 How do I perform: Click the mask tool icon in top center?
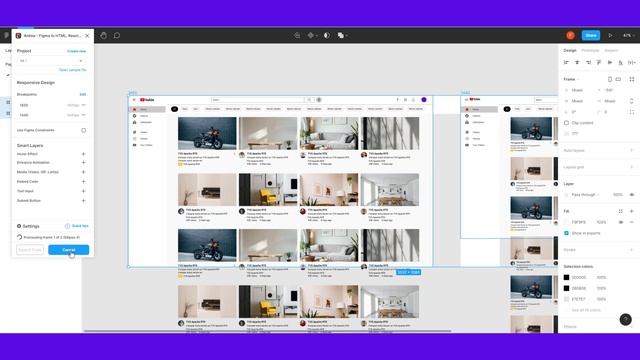327,36
